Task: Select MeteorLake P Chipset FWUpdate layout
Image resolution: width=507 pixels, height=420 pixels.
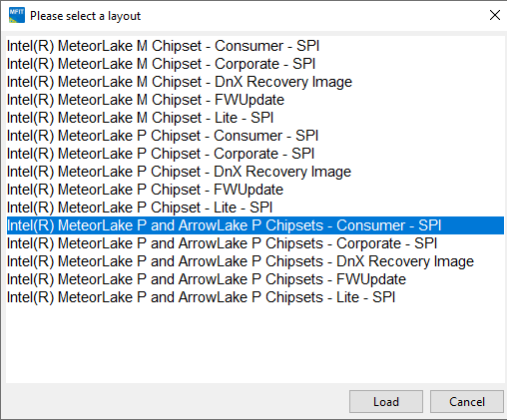Action: (x=255, y=190)
